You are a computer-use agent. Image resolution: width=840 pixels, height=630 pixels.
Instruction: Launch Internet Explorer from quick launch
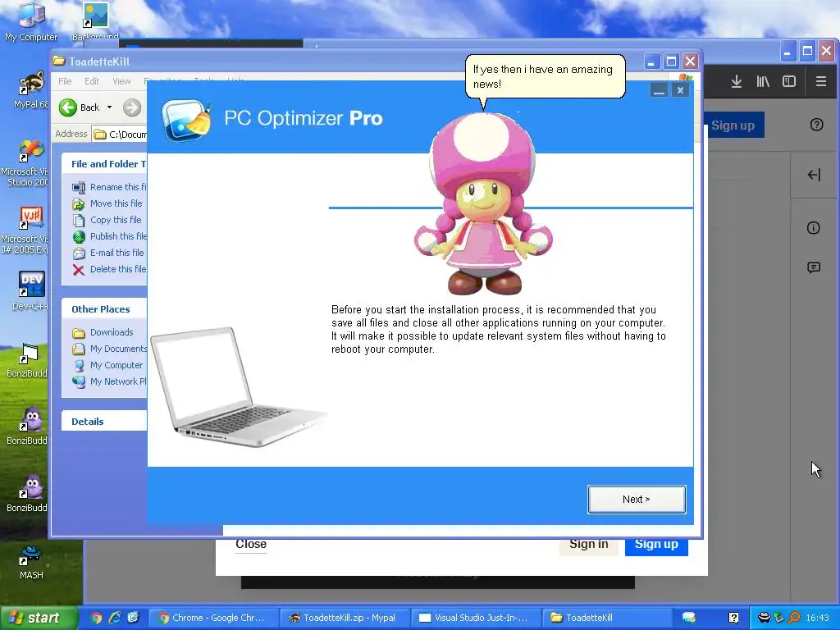pyautogui.click(x=115, y=619)
